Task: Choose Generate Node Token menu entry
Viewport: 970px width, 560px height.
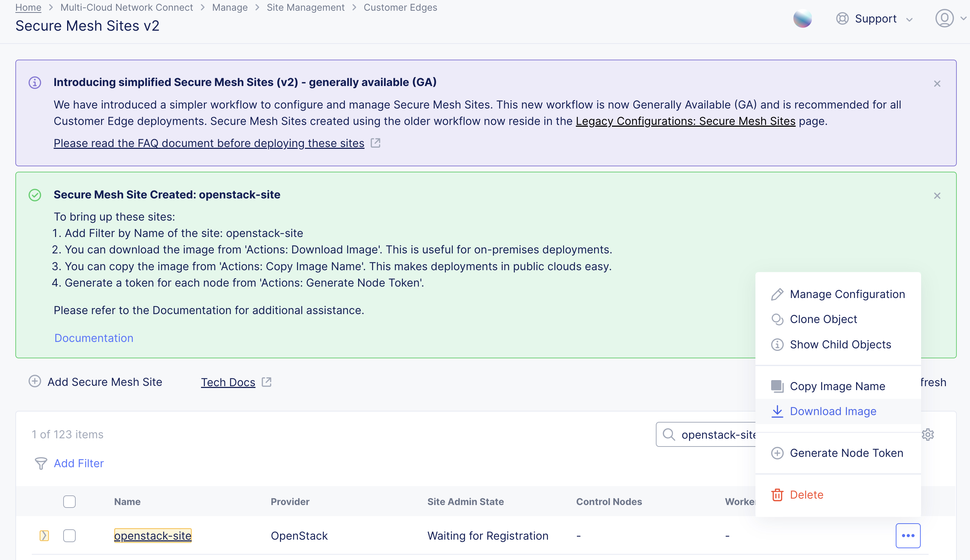Action: [x=846, y=453]
